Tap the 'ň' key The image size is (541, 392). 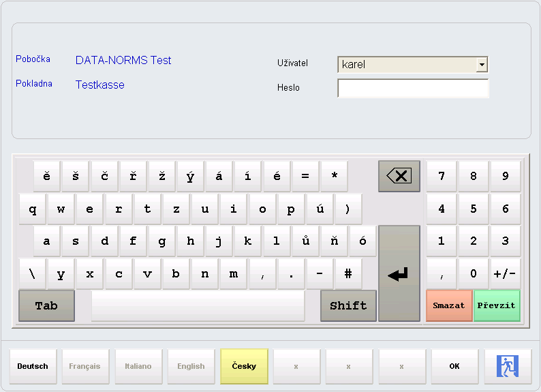pyautogui.click(x=335, y=241)
